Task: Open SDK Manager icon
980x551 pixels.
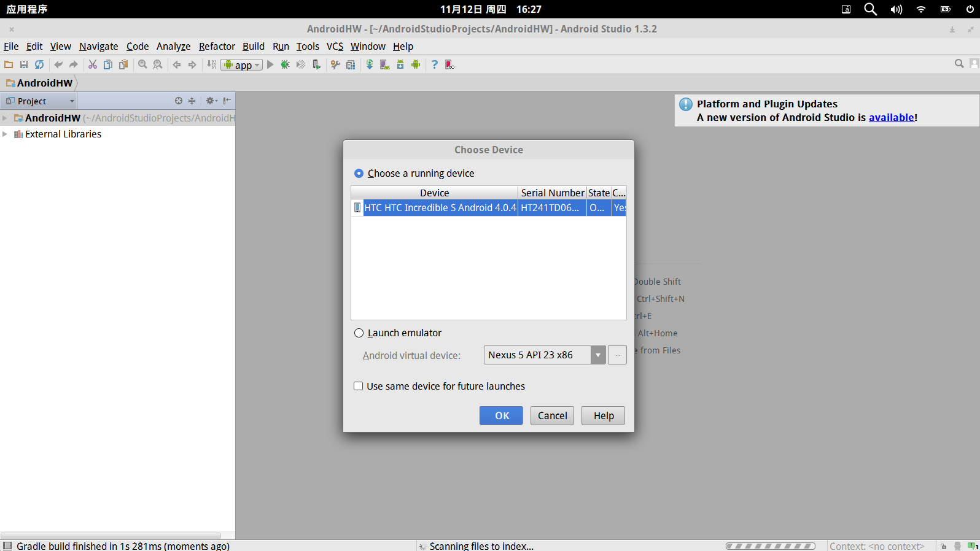Action: coord(400,64)
